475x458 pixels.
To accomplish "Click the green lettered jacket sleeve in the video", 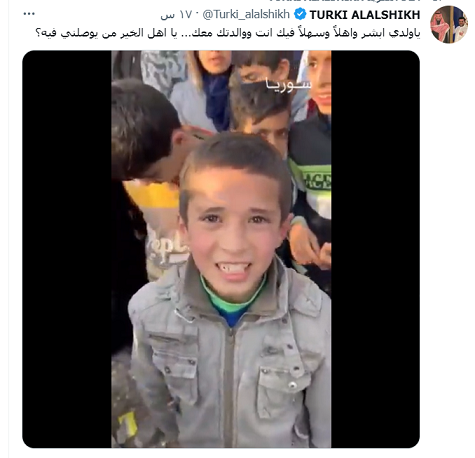I will click(x=314, y=177).
